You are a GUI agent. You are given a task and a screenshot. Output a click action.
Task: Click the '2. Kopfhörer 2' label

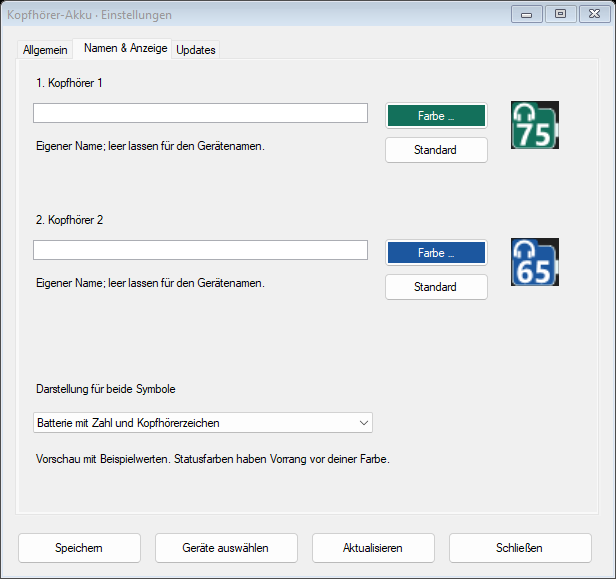tap(70, 220)
